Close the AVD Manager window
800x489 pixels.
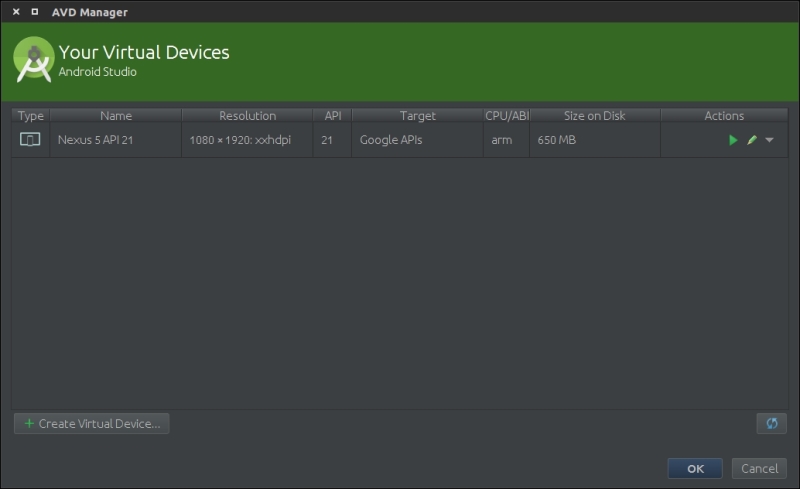point(16,11)
